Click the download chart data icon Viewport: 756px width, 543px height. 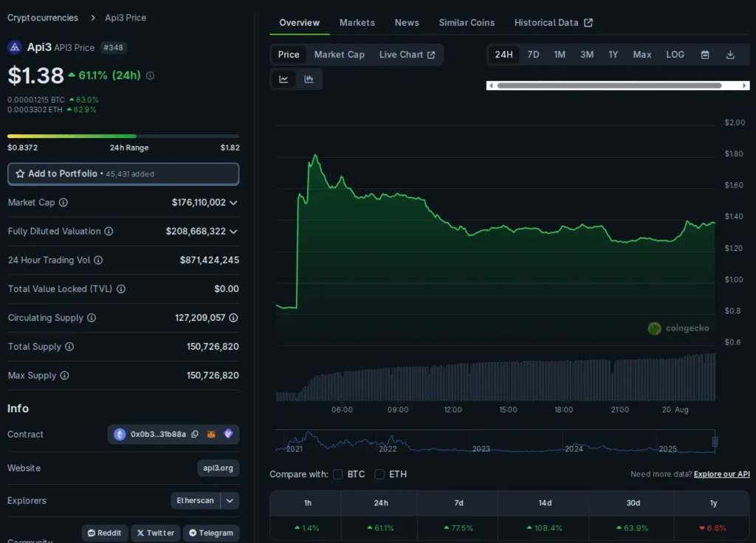(x=730, y=55)
